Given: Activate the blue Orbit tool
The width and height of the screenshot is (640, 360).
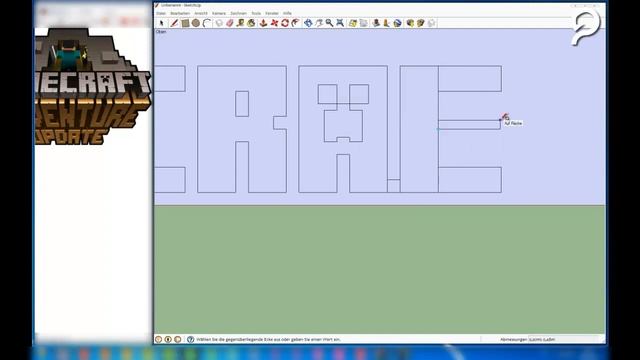Looking at the screenshot, I should [x=308, y=23].
